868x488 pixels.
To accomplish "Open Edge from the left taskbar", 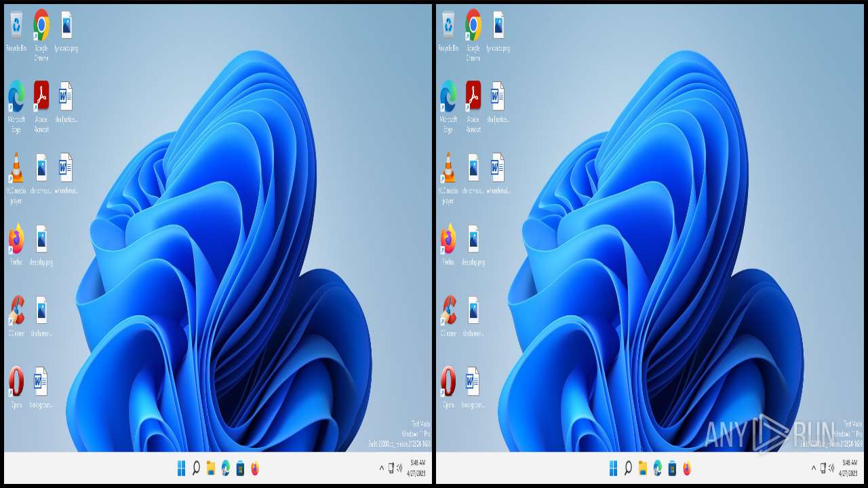I will tap(226, 468).
